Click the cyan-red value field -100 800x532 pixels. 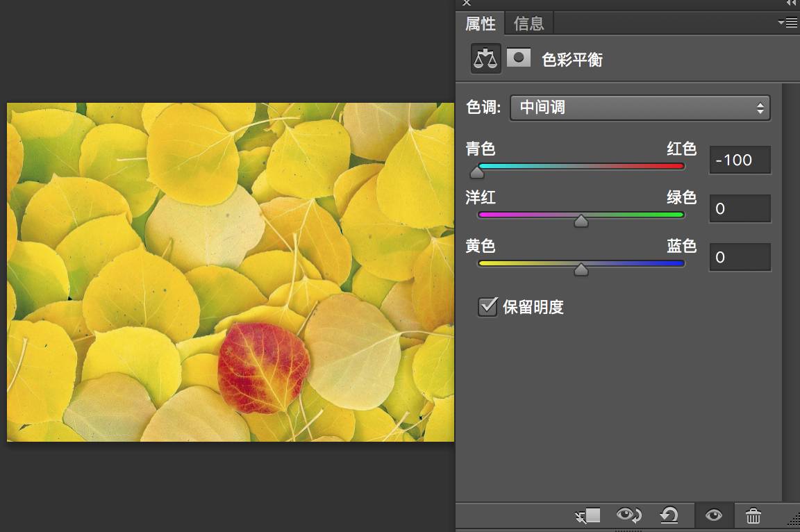tap(740, 160)
